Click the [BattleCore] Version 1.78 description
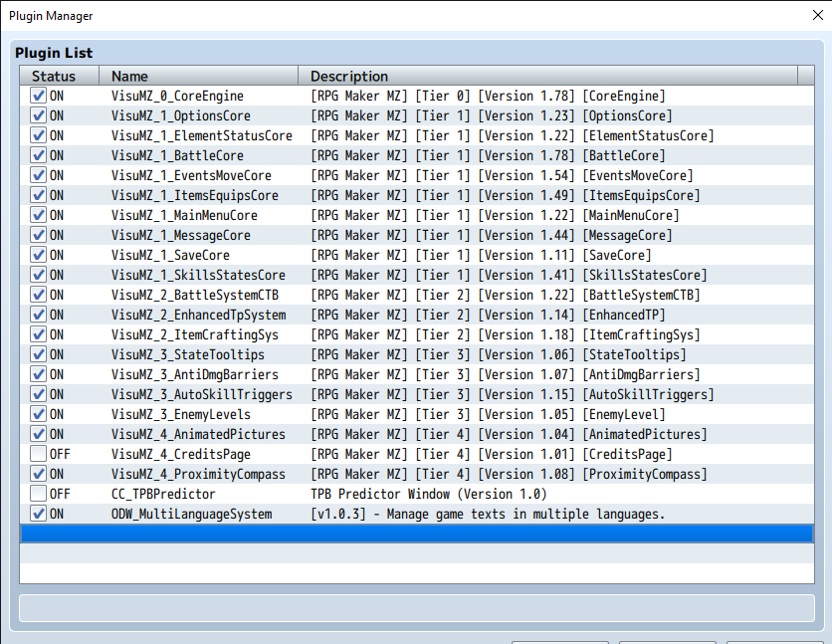 pos(488,156)
